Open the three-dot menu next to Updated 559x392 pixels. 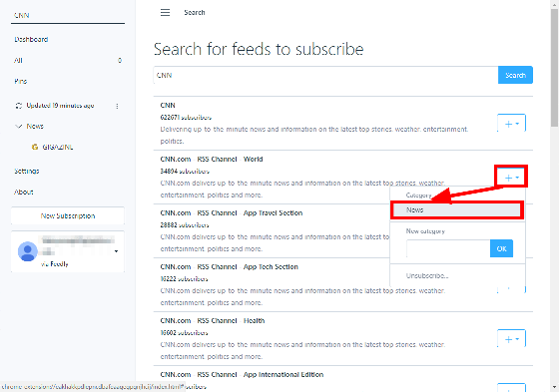pyautogui.click(x=117, y=106)
